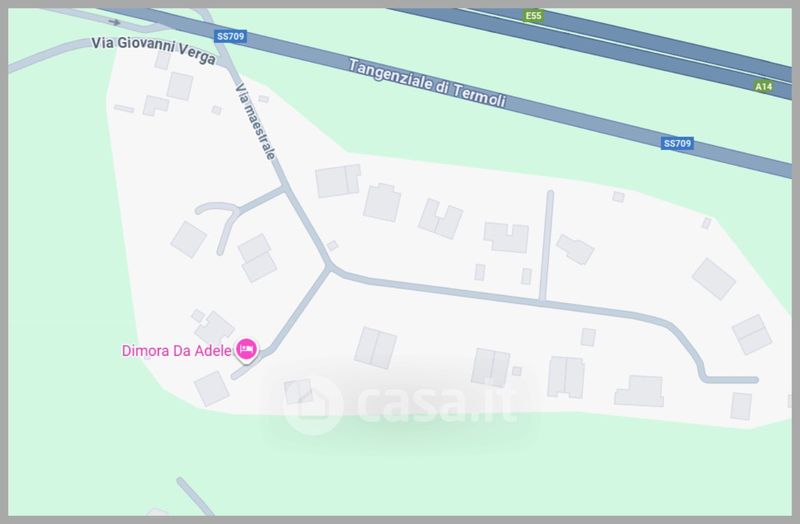
Task: Click the large building just east of Via maestrale
Action: [x=338, y=181]
